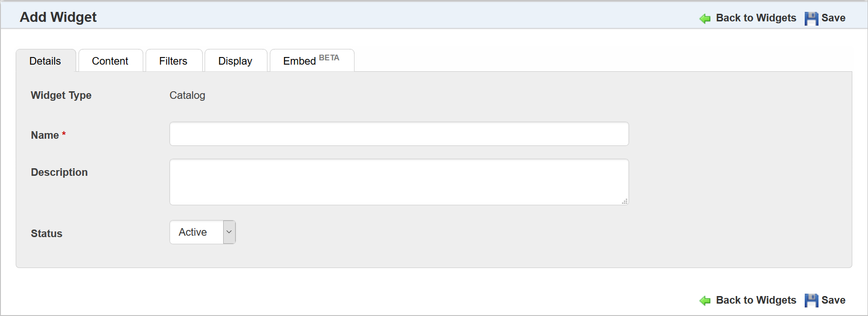The height and width of the screenshot is (316, 868).
Task: Go to the Filters tab
Action: 173,61
